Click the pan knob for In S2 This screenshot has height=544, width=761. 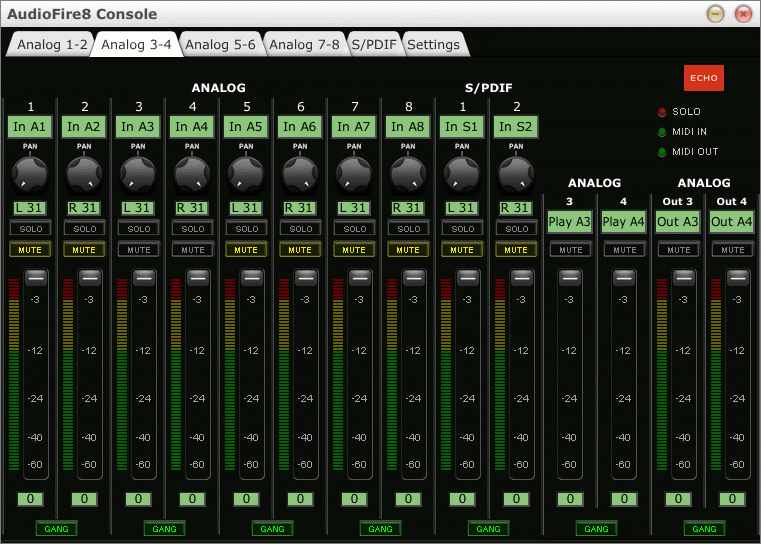516,173
